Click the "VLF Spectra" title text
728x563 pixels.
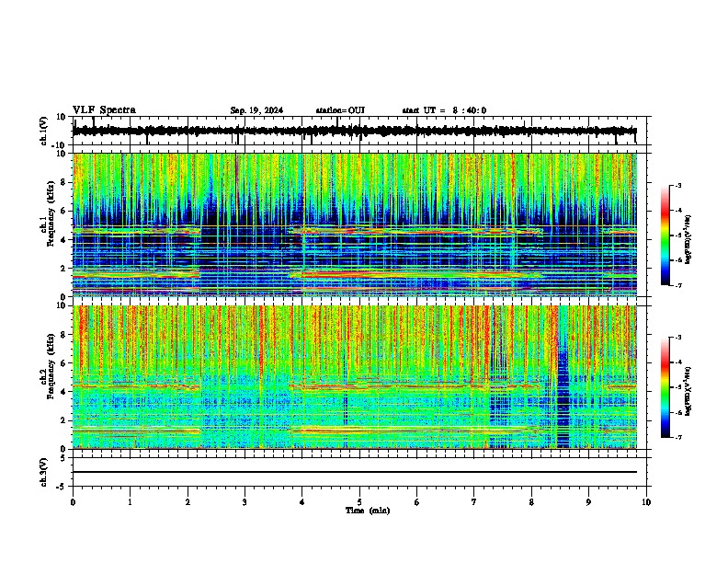point(104,110)
